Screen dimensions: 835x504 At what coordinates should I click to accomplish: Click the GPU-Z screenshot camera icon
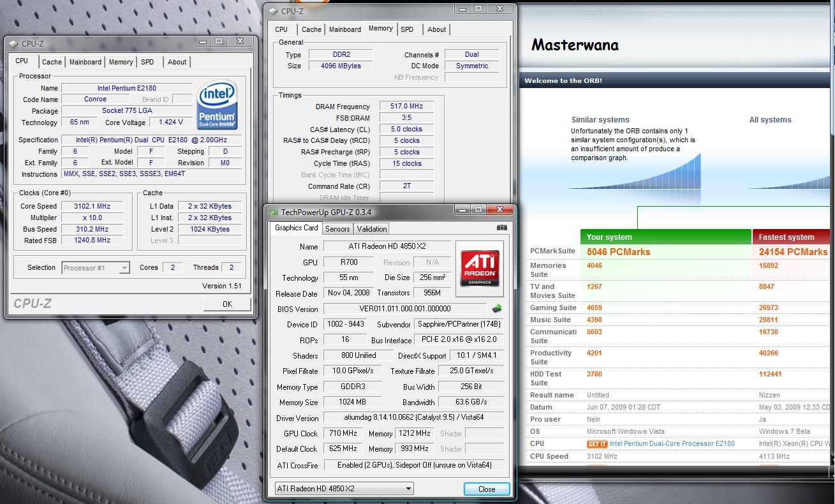click(502, 228)
